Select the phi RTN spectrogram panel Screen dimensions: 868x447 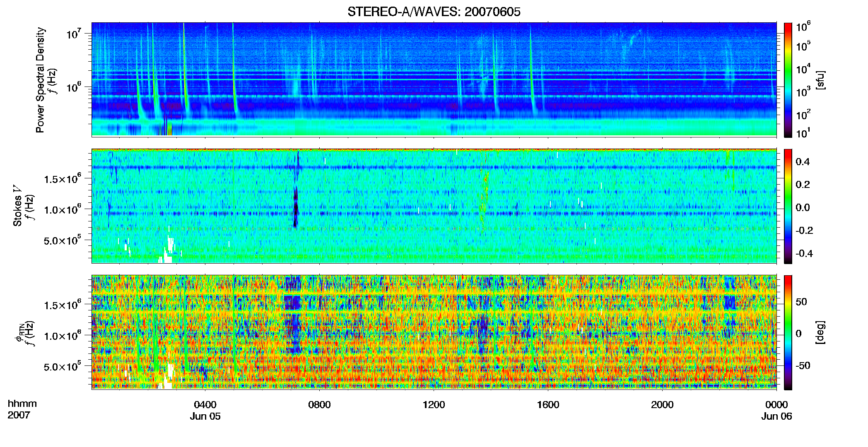tap(434, 332)
